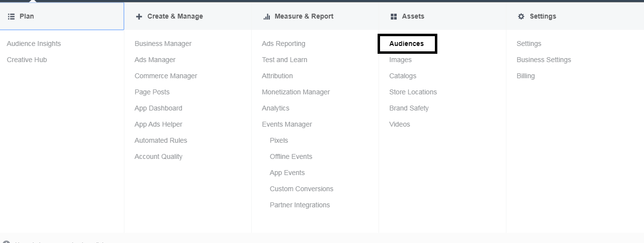Select the Assets heading text

click(413, 16)
